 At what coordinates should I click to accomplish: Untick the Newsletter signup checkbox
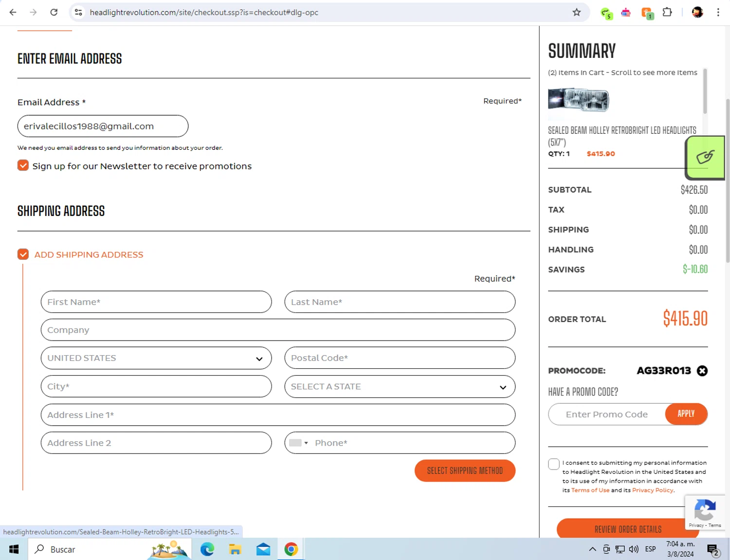pos(23,165)
